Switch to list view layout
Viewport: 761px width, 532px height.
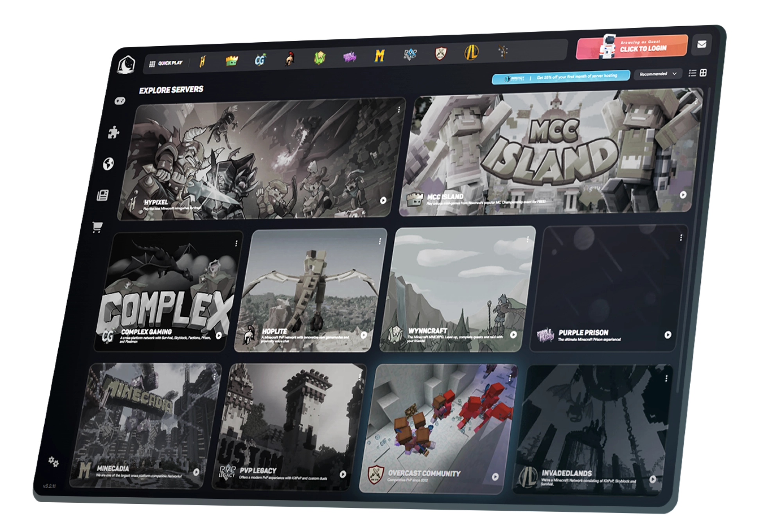pos(692,73)
